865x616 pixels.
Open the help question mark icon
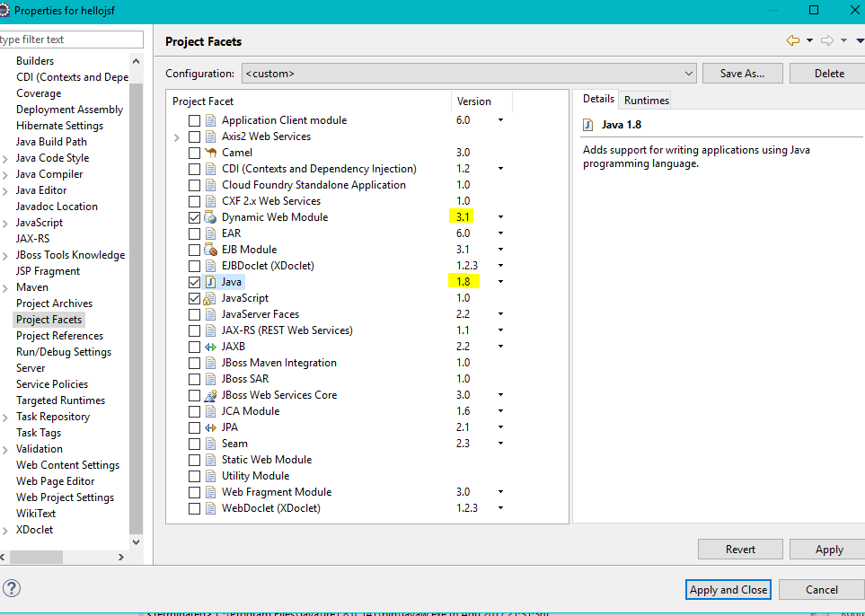[12, 588]
